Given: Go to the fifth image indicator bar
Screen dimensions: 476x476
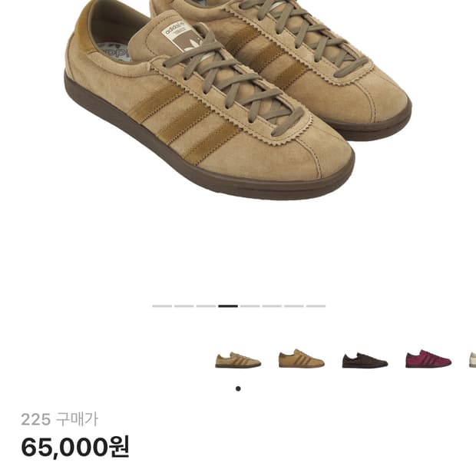Looking at the screenshot, I should coord(250,306).
